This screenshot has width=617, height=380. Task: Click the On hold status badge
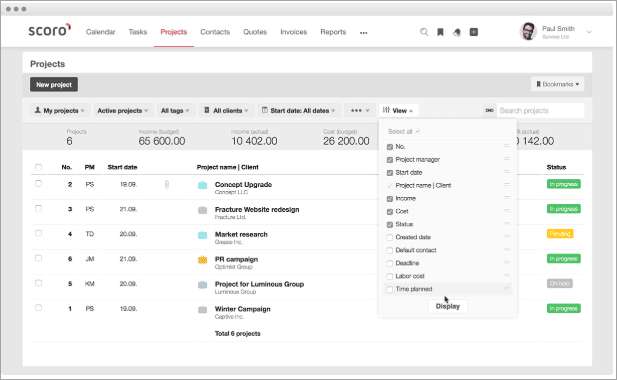coord(560,284)
